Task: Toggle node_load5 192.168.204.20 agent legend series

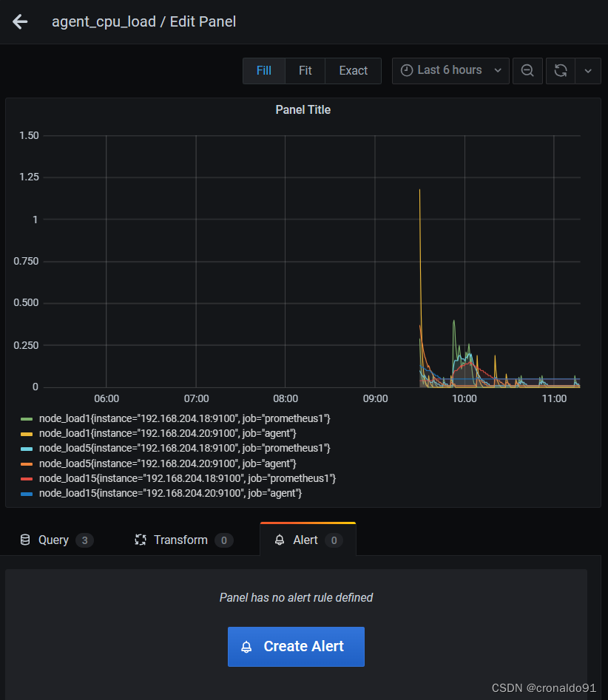Action: click(167, 463)
